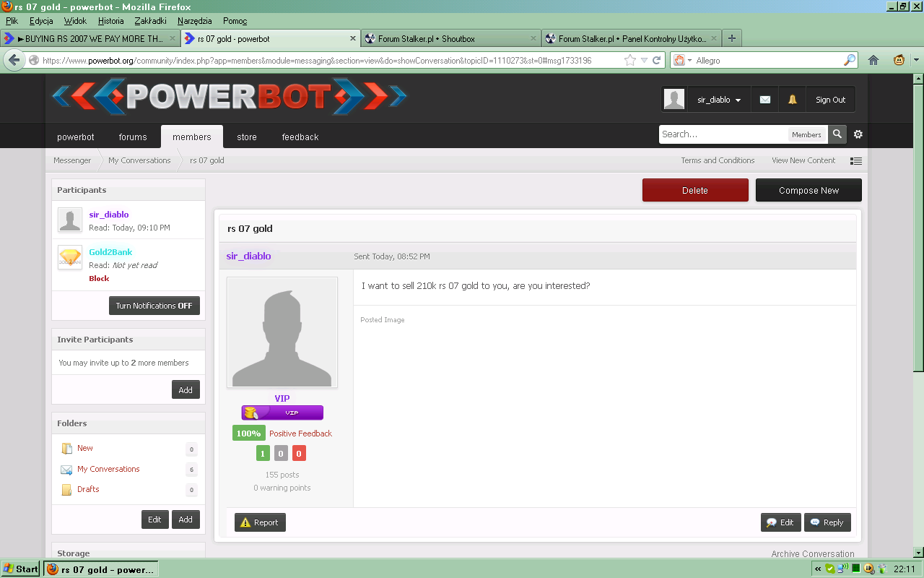Click the search magnifier in Allegro box
The image size is (924, 578).
(x=850, y=60)
